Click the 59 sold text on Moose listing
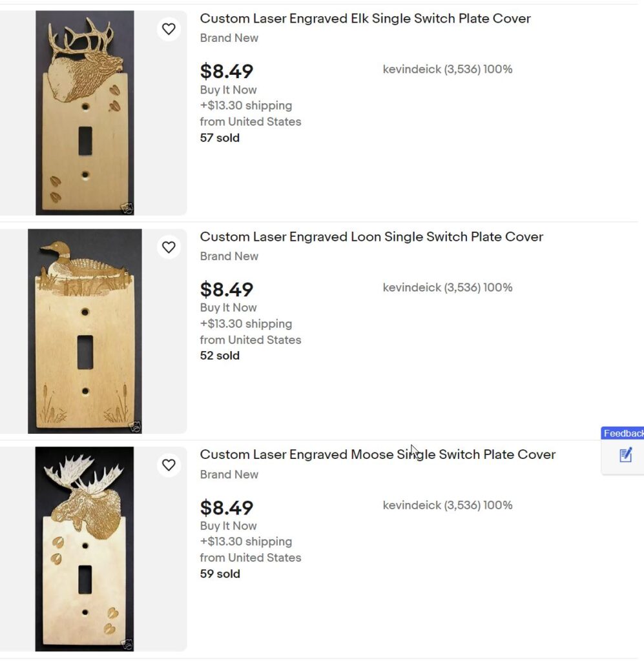The image size is (644, 661). 220,574
